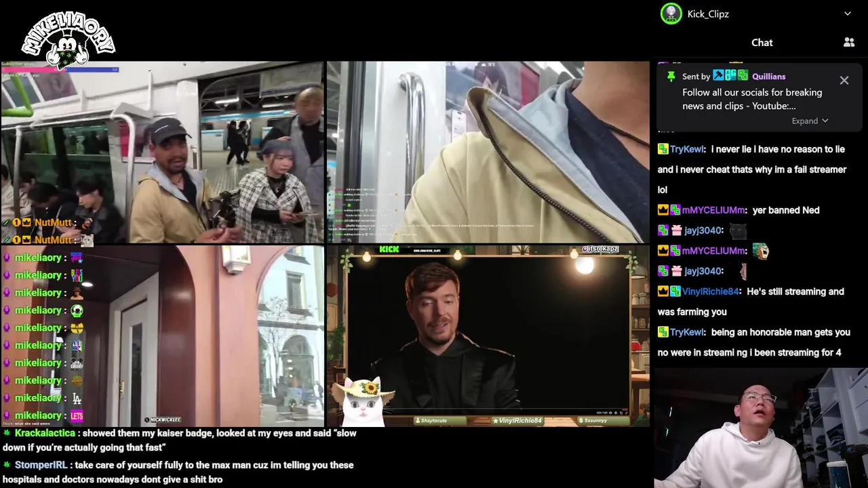Click the cat emote after the lower NutMutt
Image resolution: width=868 pixels, height=488 pixels.
tap(87, 240)
